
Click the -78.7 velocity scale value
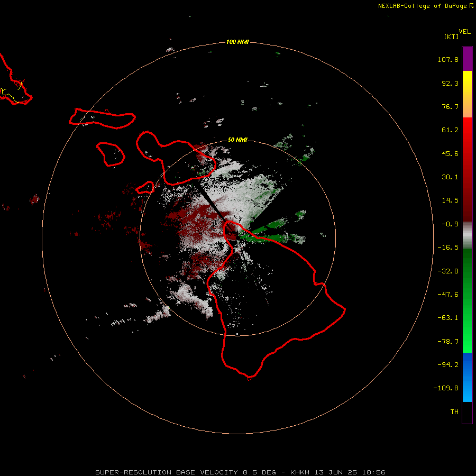tap(448, 342)
